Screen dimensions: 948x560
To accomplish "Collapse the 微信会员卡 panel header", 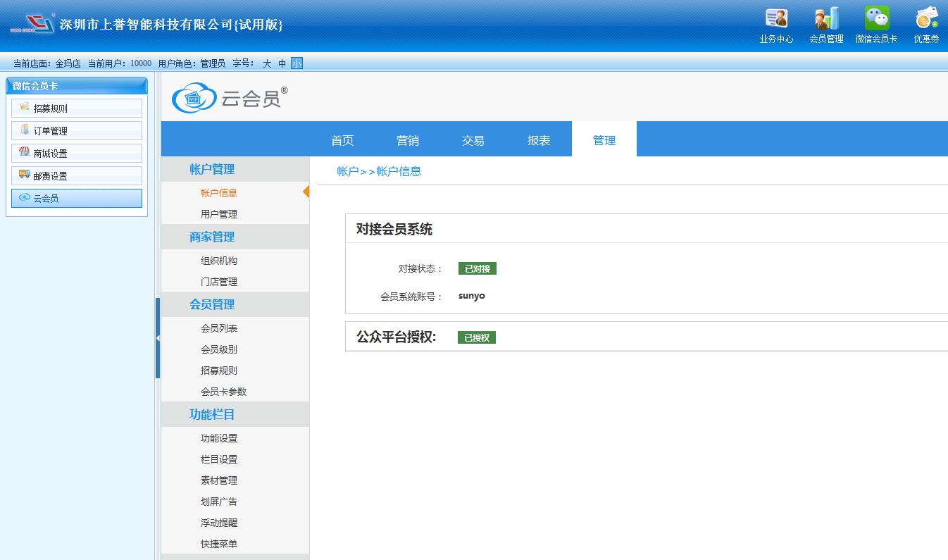I will click(77, 86).
